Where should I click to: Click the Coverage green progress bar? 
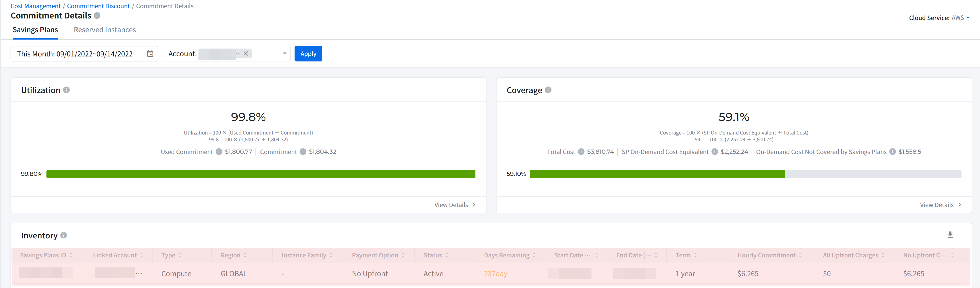click(657, 174)
